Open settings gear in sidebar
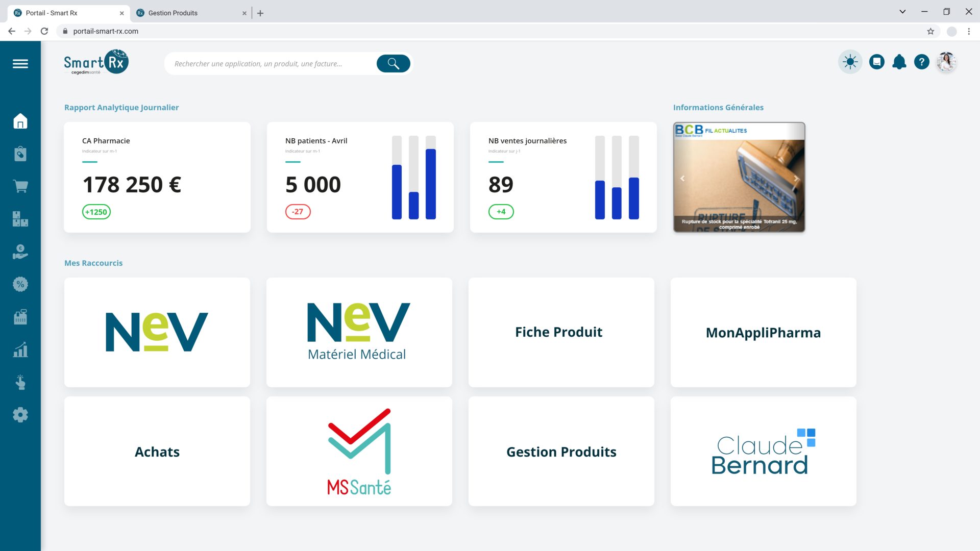Image resolution: width=980 pixels, height=551 pixels. (20, 415)
